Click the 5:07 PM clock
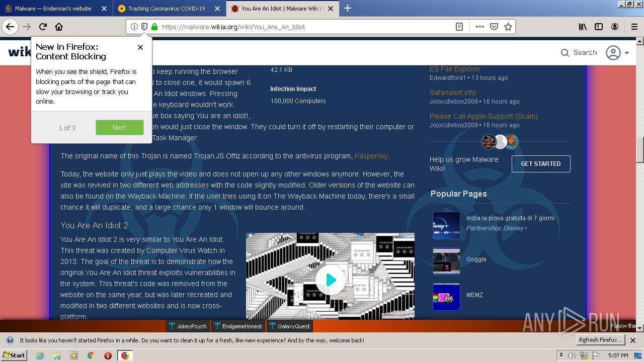This screenshot has height=362, width=644. click(618, 355)
